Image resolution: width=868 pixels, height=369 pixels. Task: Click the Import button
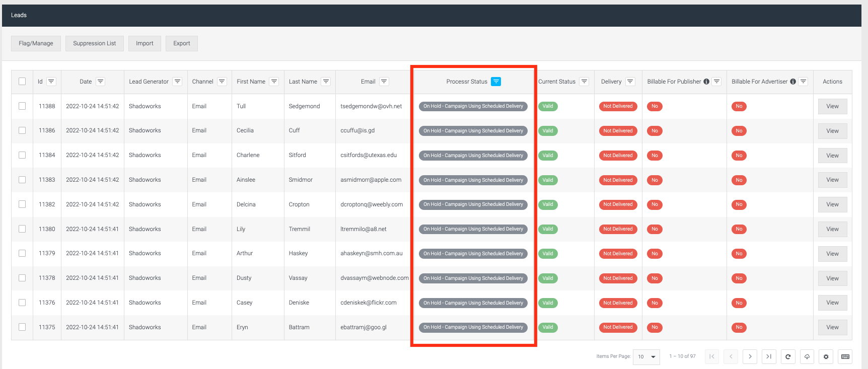coord(144,43)
